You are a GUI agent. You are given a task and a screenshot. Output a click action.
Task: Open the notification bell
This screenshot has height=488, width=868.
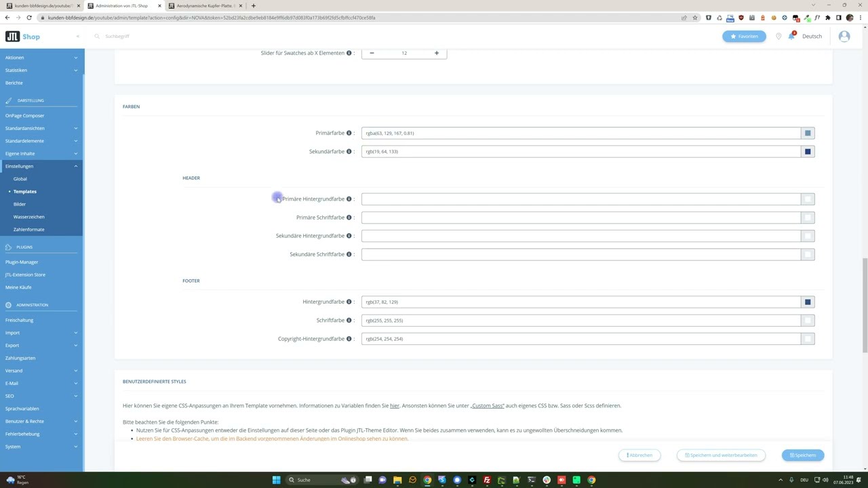tap(791, 36)
